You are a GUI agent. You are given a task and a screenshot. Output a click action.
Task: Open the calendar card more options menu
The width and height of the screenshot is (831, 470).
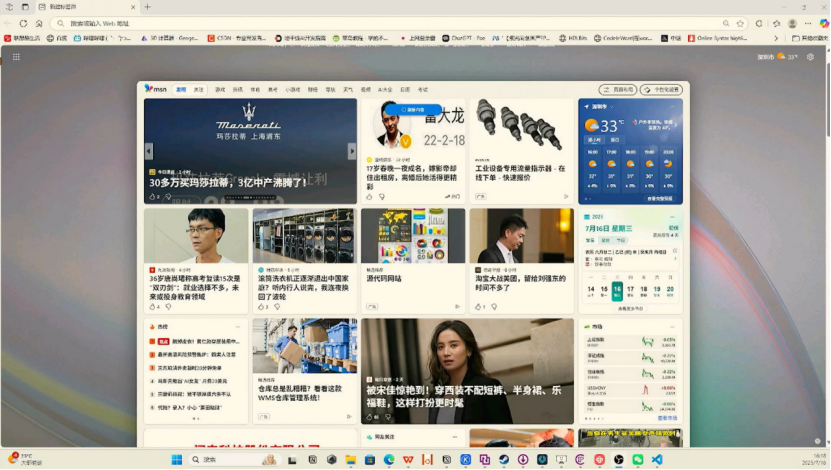(x=673, y=217)
